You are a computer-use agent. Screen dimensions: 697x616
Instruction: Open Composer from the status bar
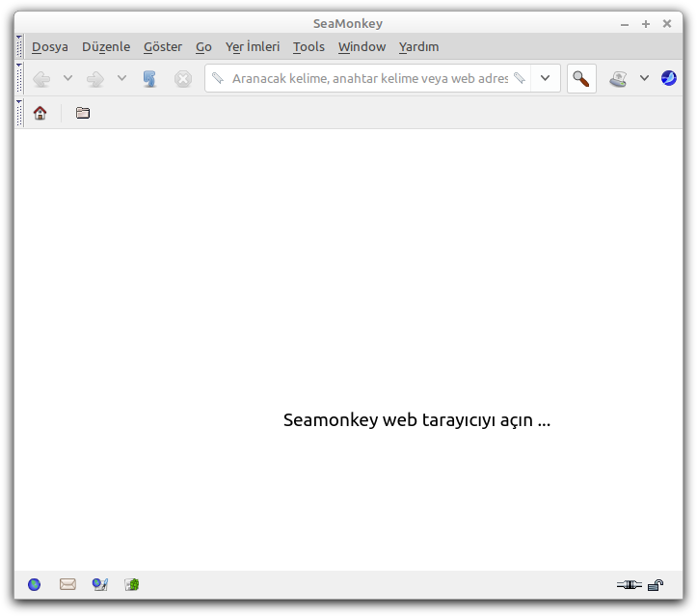pos(99,584)
